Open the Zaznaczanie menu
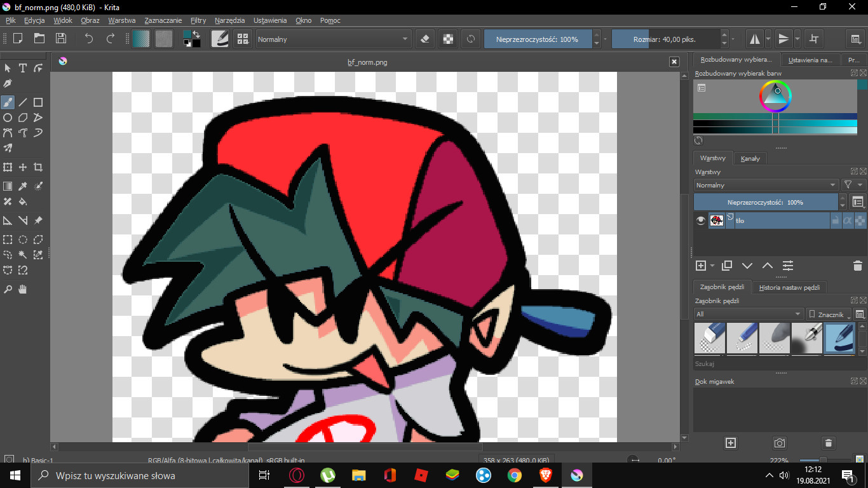The height and width of the screenshot is (488, 868). pyautogui.click(x=163, y=20)
